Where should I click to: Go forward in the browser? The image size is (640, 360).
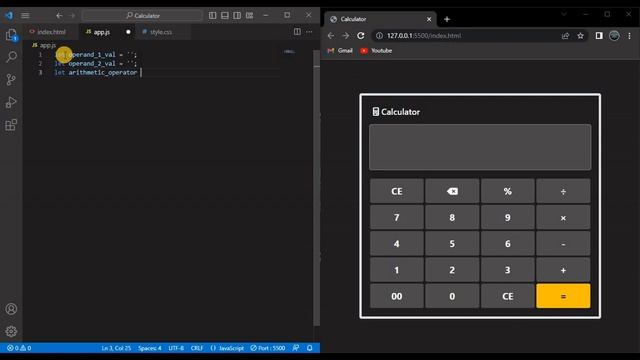click(346, 36)
